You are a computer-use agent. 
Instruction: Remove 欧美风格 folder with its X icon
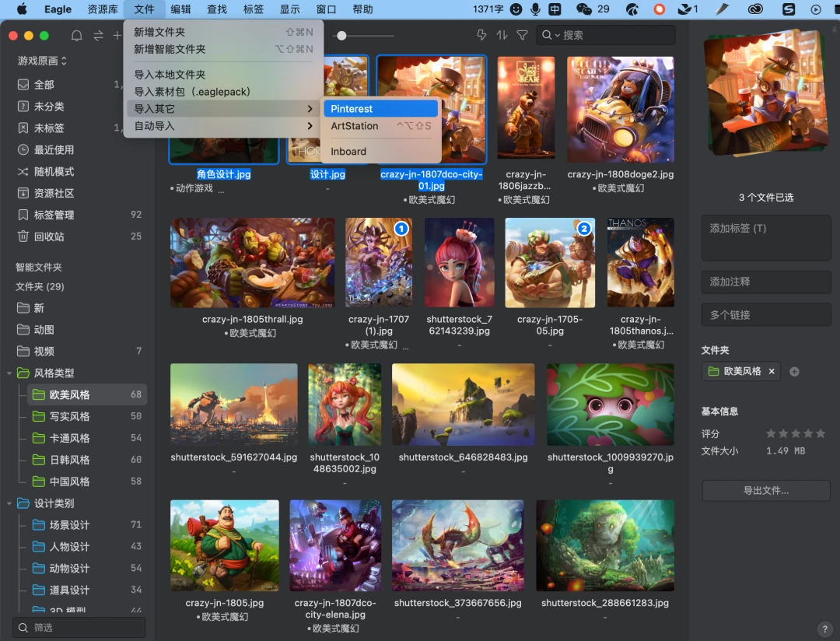click(772, 371)
